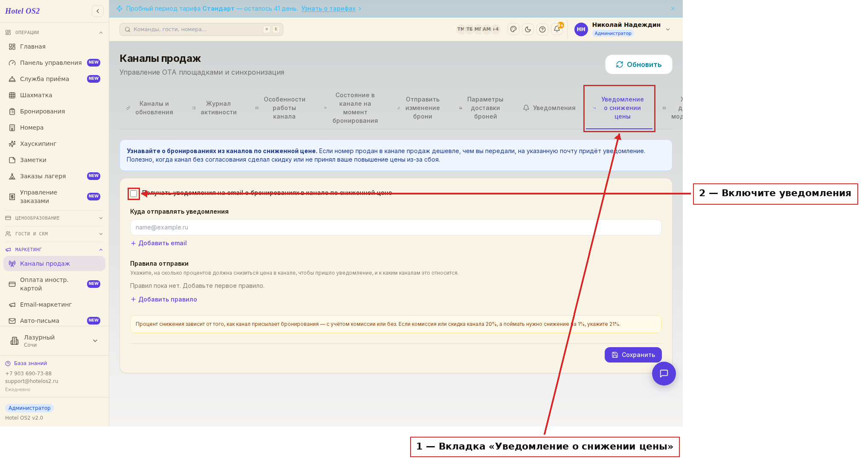868x467 pixels.
Task: Click the Обновить button
Action: [638, 64]
